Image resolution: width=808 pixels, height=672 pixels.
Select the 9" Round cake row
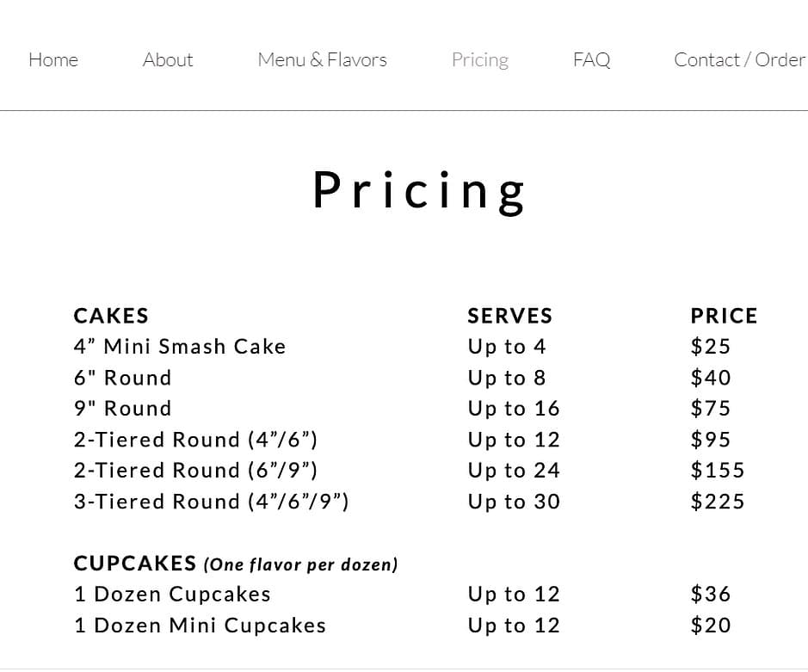point(121,408)
